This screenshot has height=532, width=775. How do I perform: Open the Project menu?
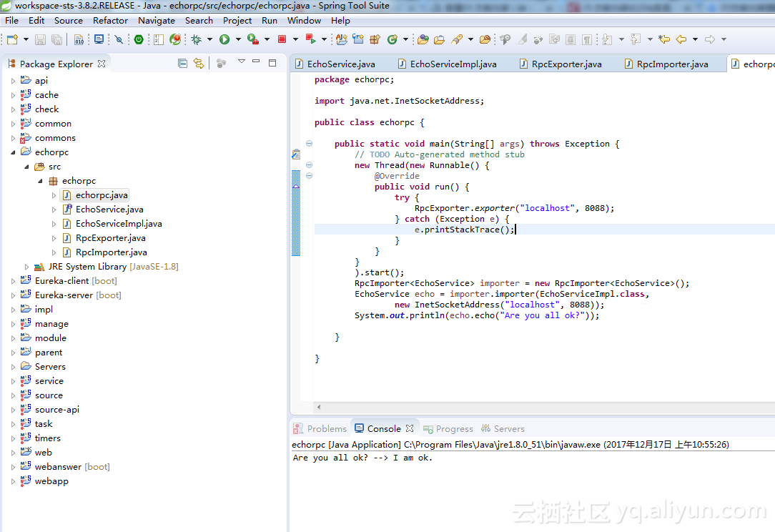click(x=237, y=20)
